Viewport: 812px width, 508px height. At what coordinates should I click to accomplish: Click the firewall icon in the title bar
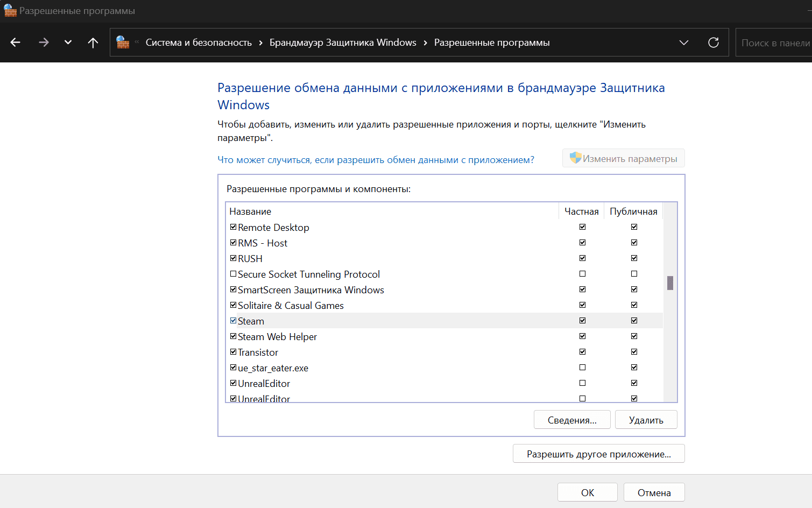click(10, 11)
